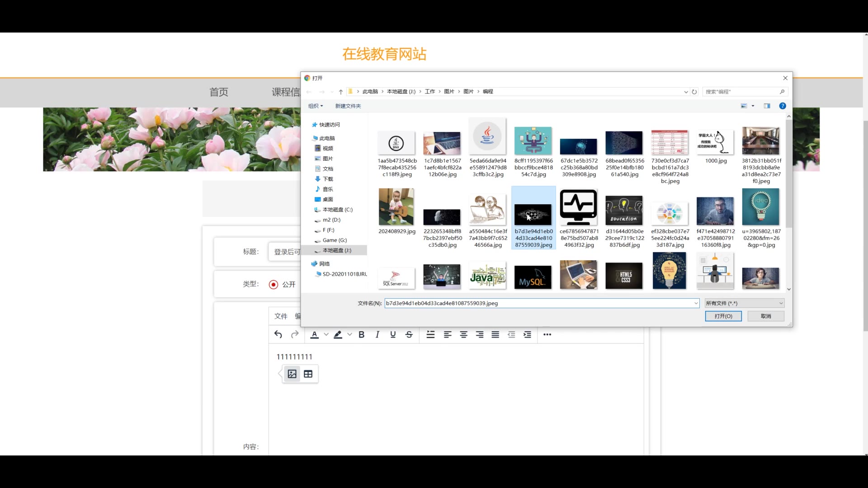Screen dimensions: 868x488
Task: Click the insert image icon in editor
Action: (292, 374)
